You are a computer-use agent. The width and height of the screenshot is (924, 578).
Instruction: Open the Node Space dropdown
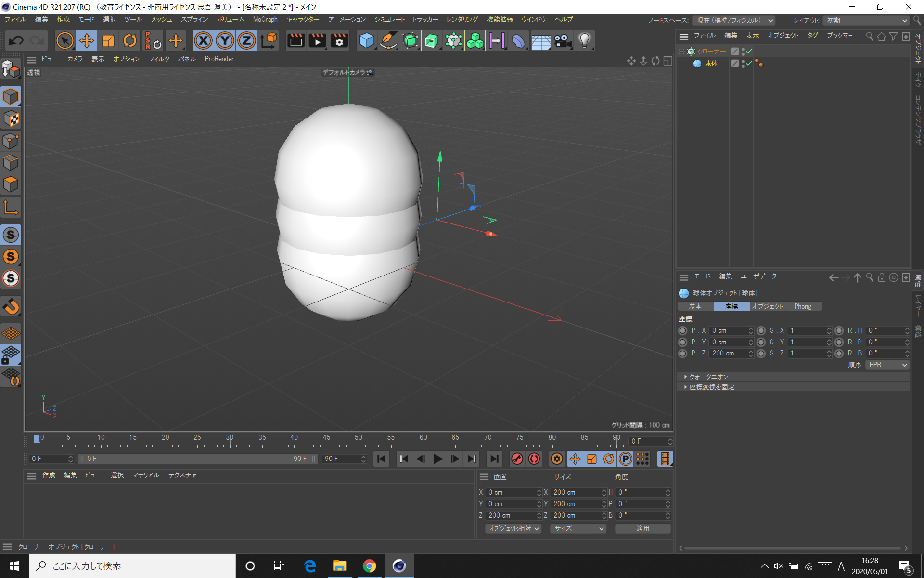tap(734, 20)
